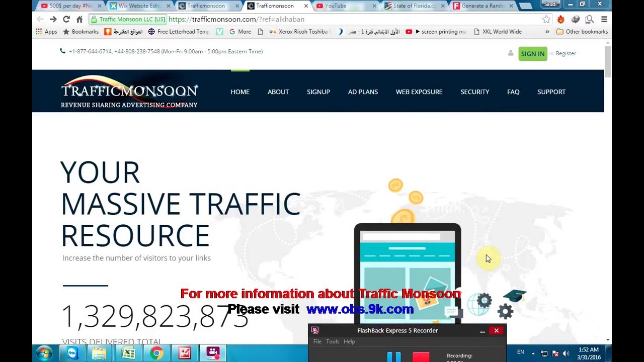Click the browser Forward arrow
Screen dimensions: 644x362
click(53, 19)
